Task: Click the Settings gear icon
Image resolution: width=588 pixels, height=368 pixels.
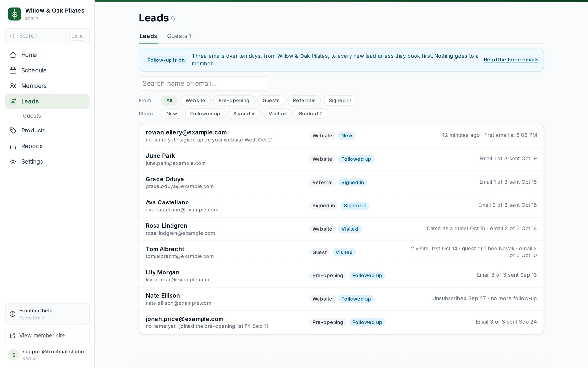Action: pyautogui.click(x=13, y=162)
